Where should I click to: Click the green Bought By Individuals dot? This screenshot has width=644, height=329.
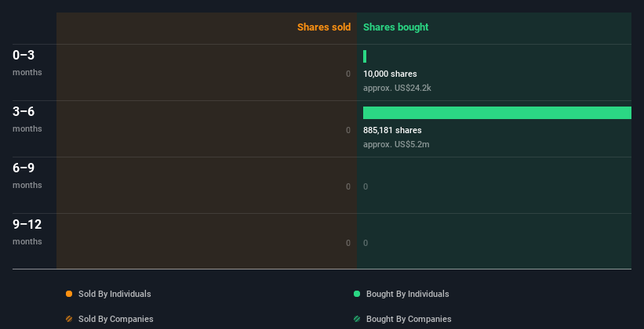pyautogui.click(x=357, y=294)
